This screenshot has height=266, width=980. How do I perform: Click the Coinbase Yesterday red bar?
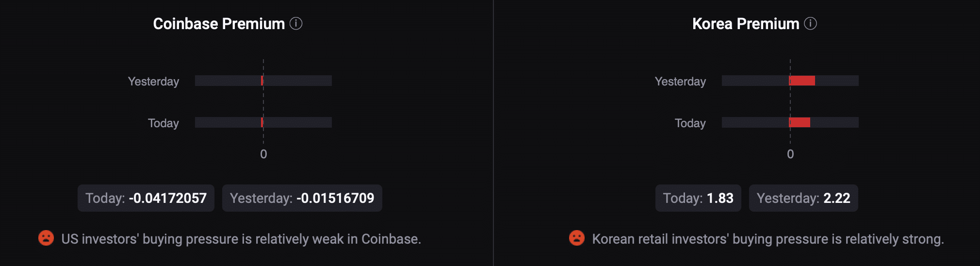262,81
